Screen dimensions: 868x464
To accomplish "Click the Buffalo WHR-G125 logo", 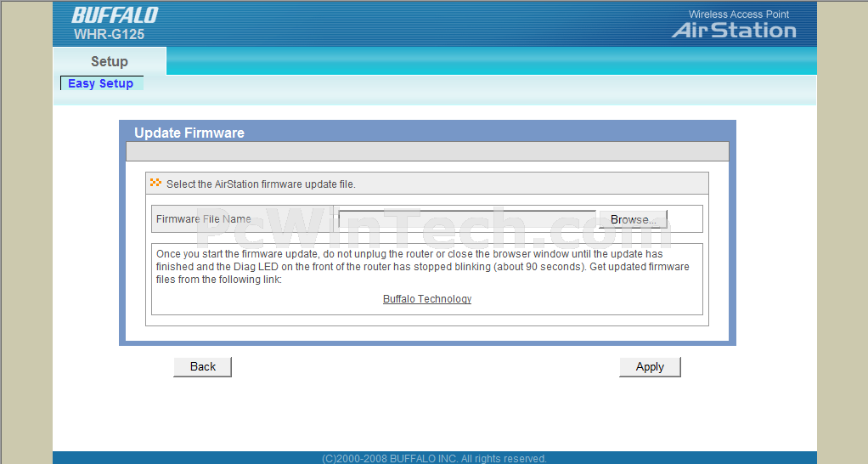I will 115,24.
